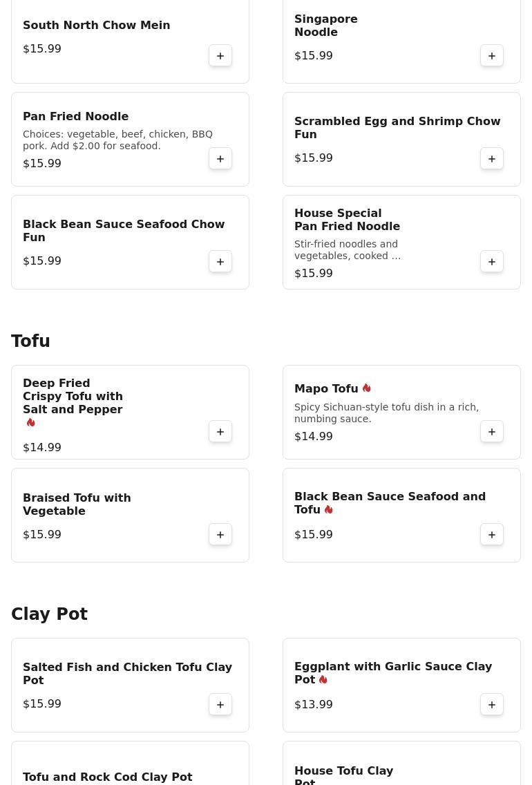The height and width of the screenshot is (785, 532).
Task: View House Special Pan Fried Noodle description
Action: pos(348,249)
